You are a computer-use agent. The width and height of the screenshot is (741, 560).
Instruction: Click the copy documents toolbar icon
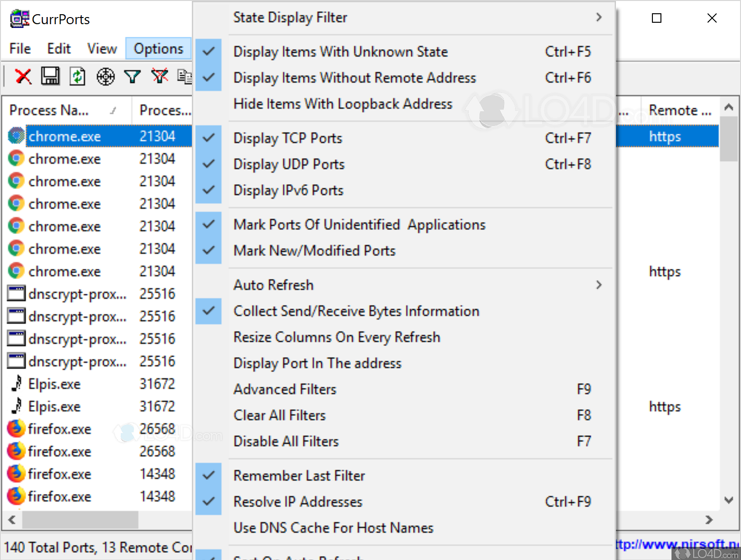[x=184, y=76]
